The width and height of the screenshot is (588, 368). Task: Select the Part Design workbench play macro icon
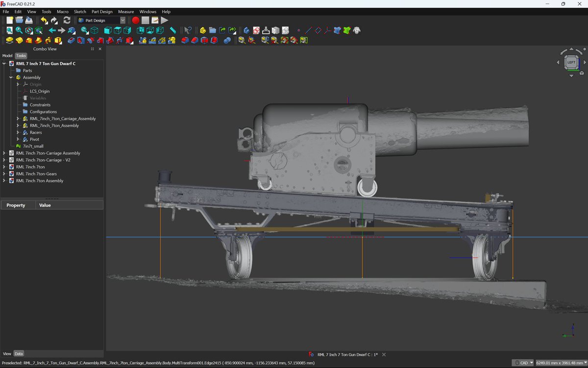pyautogui.click(x=165, y=20)
